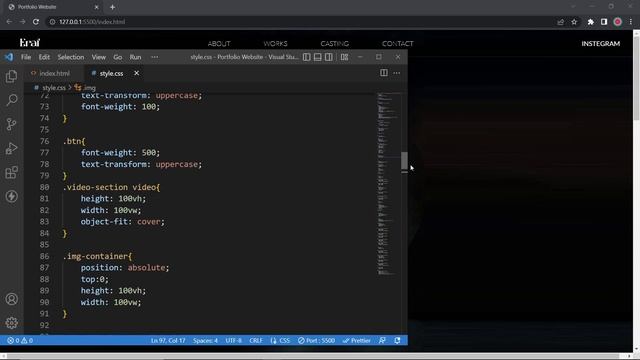Reload the page in Chrome
Image resolution: width=640 pixels, height=360 pixels.
tap(36, 22)
